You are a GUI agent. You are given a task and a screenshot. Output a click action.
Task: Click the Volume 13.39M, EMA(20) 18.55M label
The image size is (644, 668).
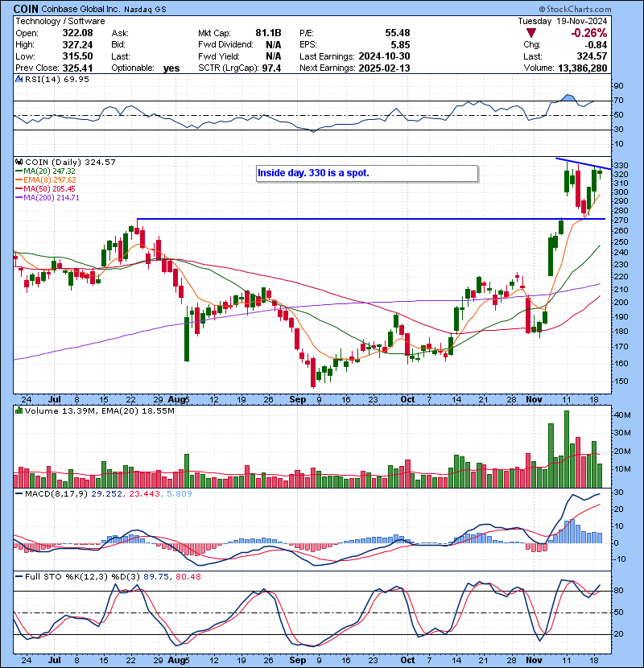click(99, 411)
